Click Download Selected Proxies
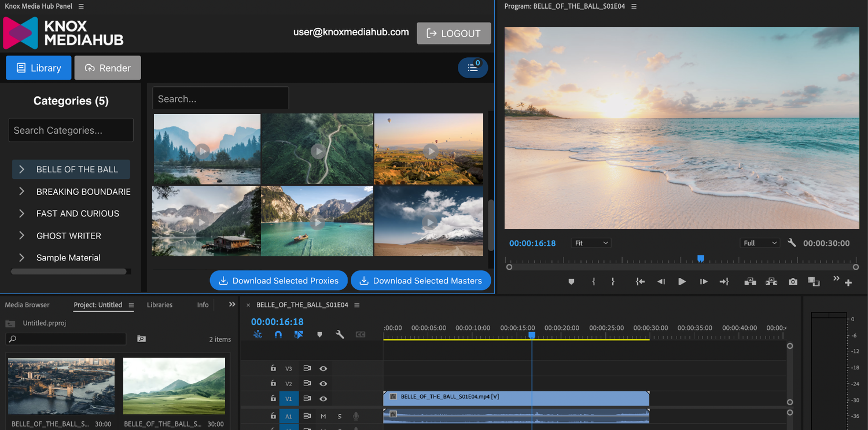This screenshot has width=868, height=430. click(x=278, y=281)
